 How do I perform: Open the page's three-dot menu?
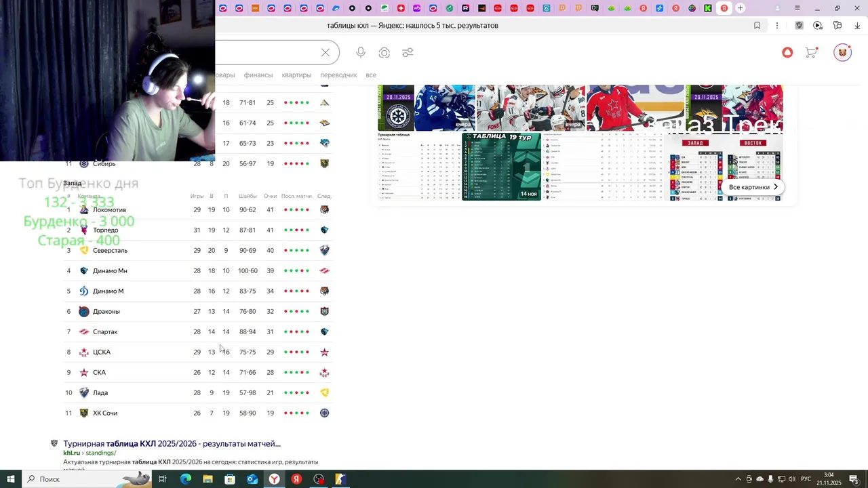(777, 26)
